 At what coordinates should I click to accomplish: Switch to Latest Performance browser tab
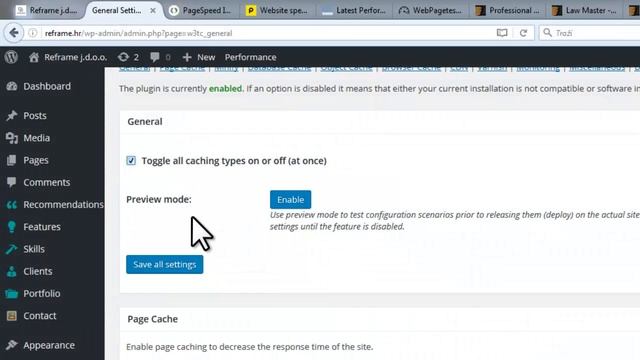click(354, 11)
